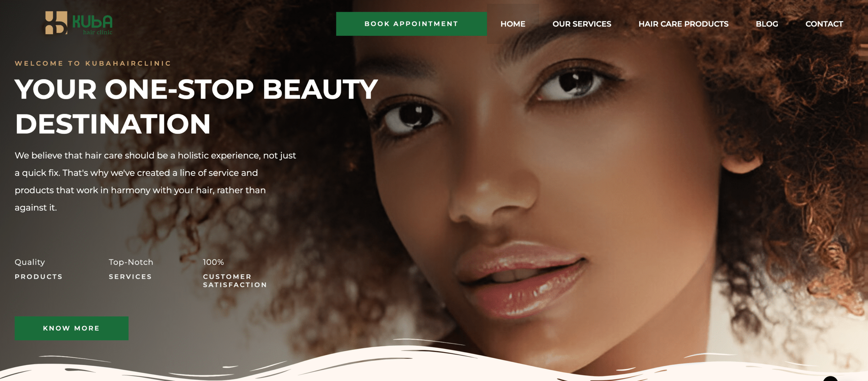This screenshot has height=381, width=868.
Task: Open the Hair Care Products page
Action: (684, 24)
